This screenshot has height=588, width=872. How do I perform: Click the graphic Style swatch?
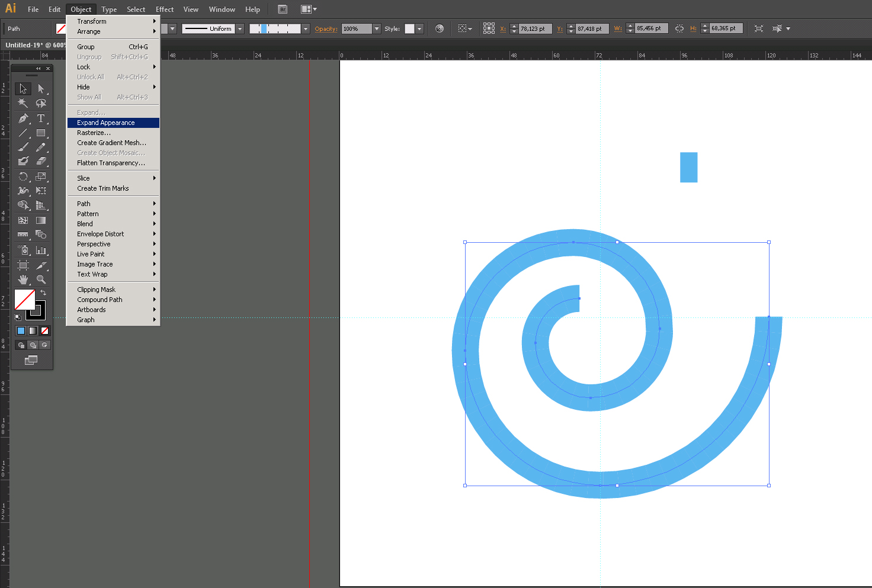click(x=409, y=28)
